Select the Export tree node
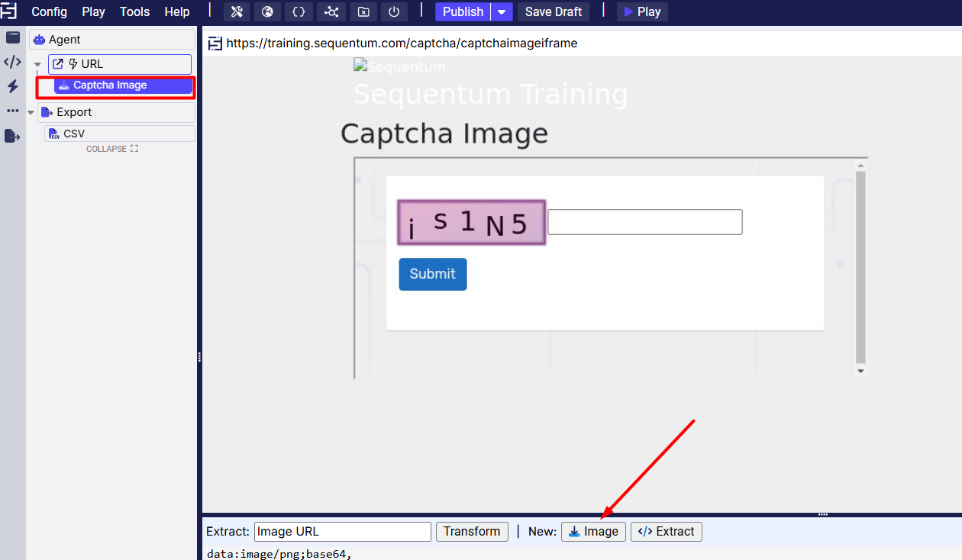Image resolution: width=962 pixels, height=560 pixels. [x=116, y=112]
